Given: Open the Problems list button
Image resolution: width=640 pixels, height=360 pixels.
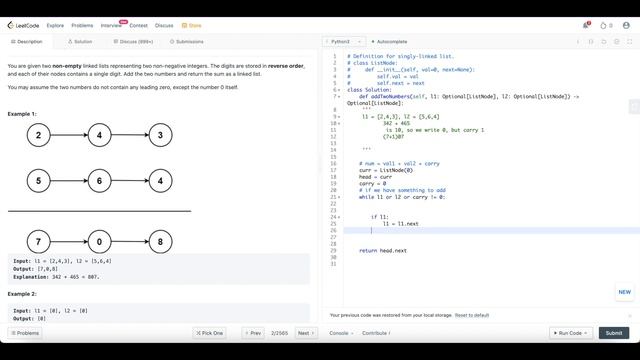Looking at the screenshot, I should click(x=25, y=333).
